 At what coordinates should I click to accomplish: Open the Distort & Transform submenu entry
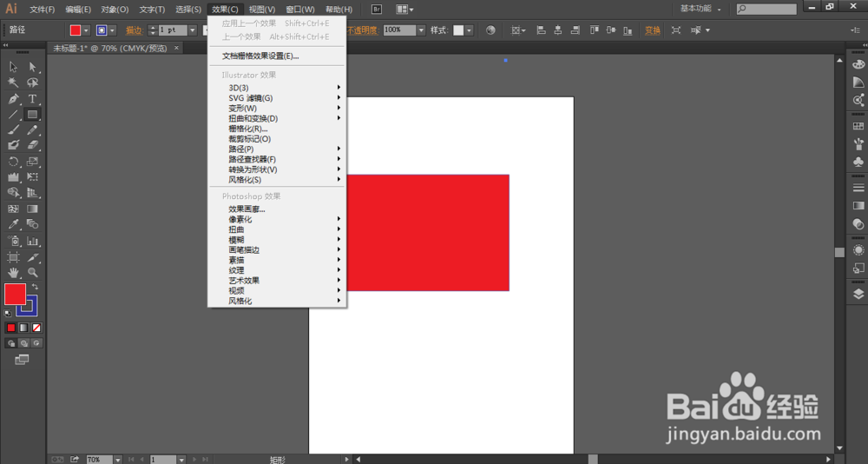click(x=277, y=119)
